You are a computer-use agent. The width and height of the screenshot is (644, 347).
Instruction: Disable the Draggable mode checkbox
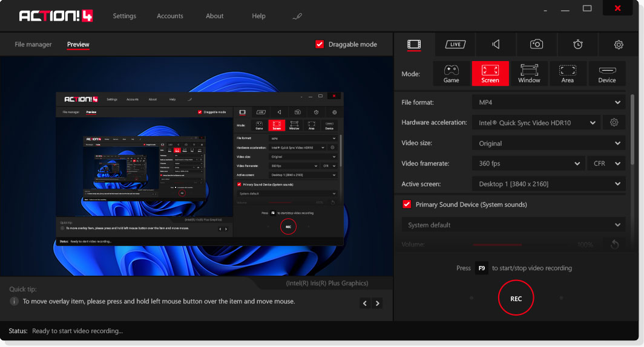pos(320,44)
